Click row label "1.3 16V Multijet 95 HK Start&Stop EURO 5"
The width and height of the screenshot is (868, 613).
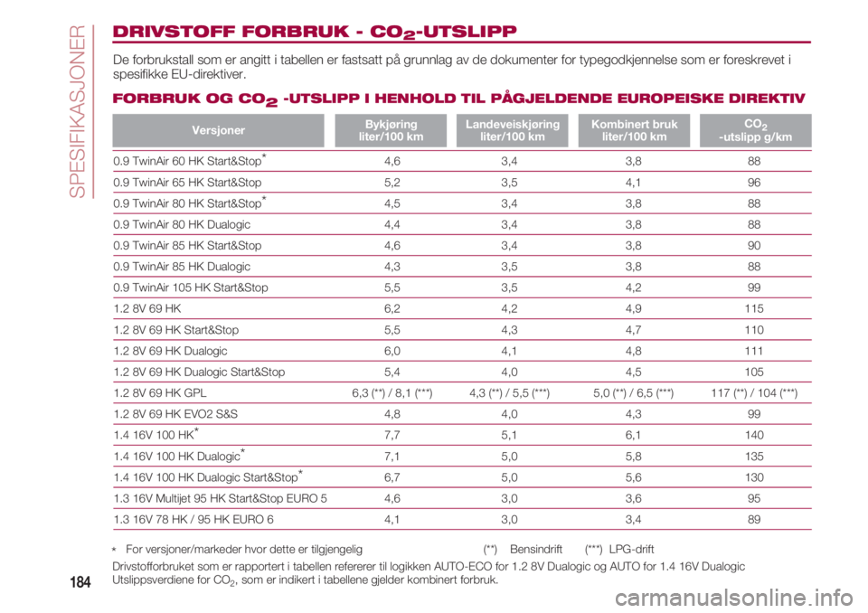tap(221, 498)
